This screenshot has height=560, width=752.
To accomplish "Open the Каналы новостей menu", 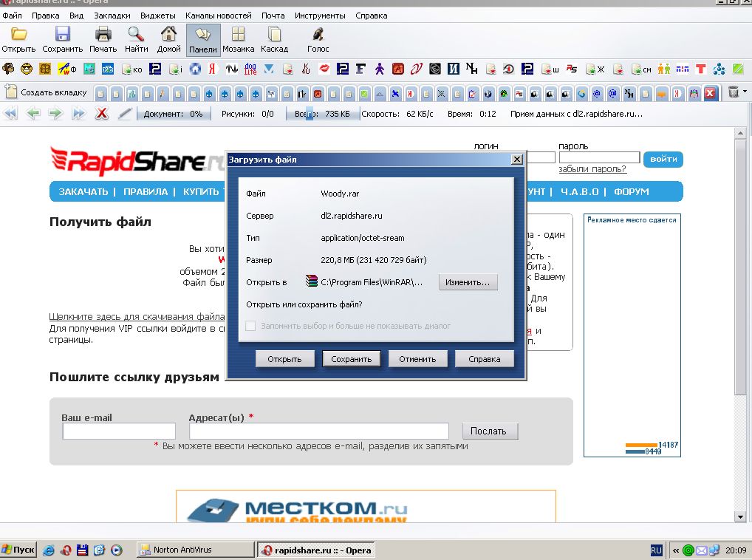I will [218, 16].
